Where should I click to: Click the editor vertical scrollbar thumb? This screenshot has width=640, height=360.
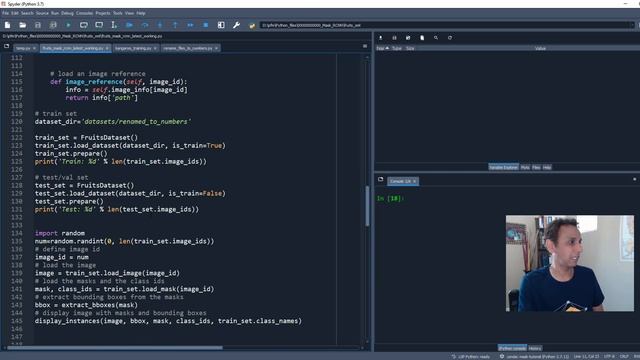pyautogui.click(x=367, y=206)
